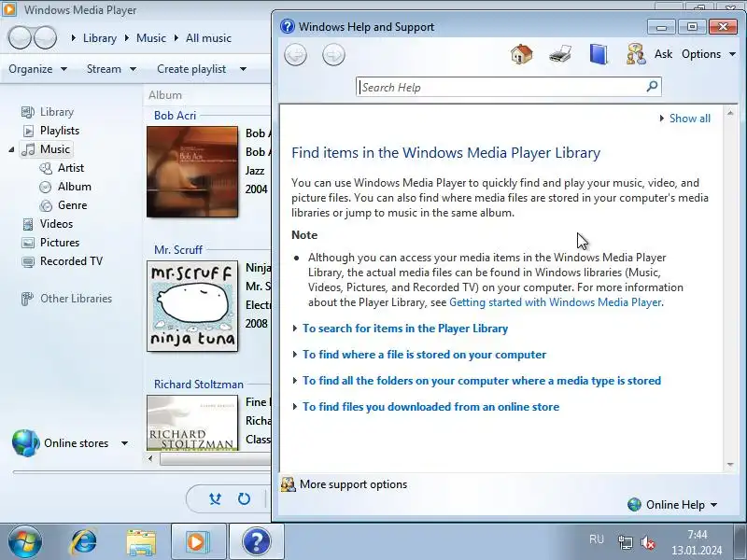Print this help topic
The height and width of the screenshot is (560, 747).
point(559,54)
